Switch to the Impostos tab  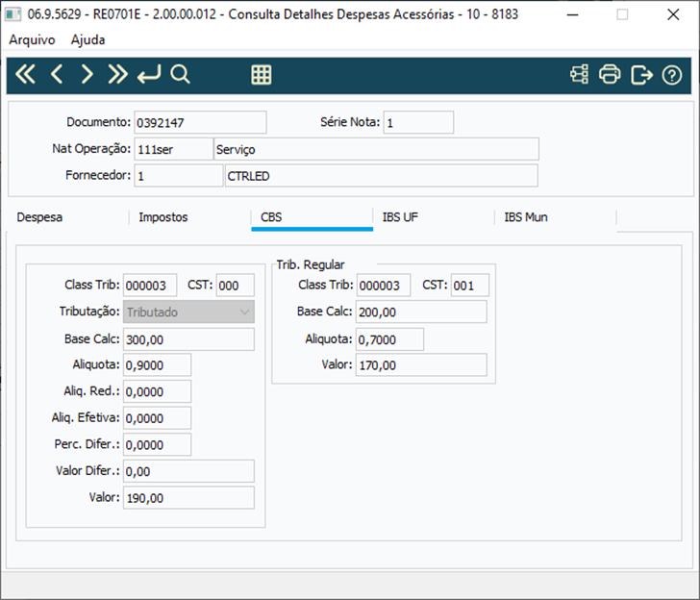(162, 217)
